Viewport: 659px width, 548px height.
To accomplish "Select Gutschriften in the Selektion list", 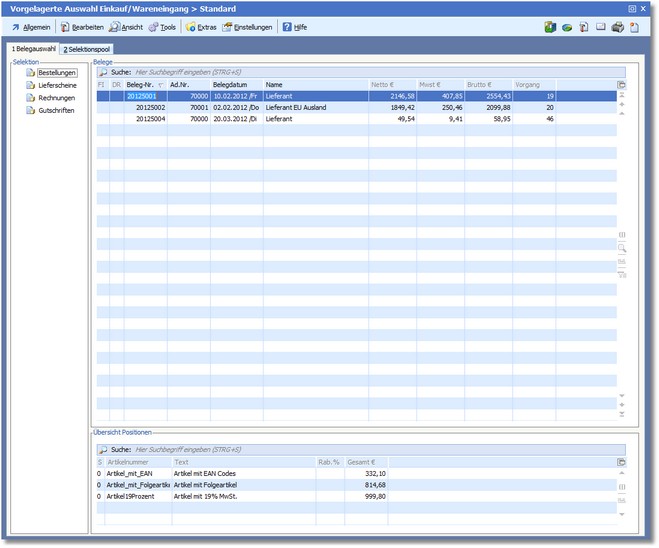I will (56, 110).
